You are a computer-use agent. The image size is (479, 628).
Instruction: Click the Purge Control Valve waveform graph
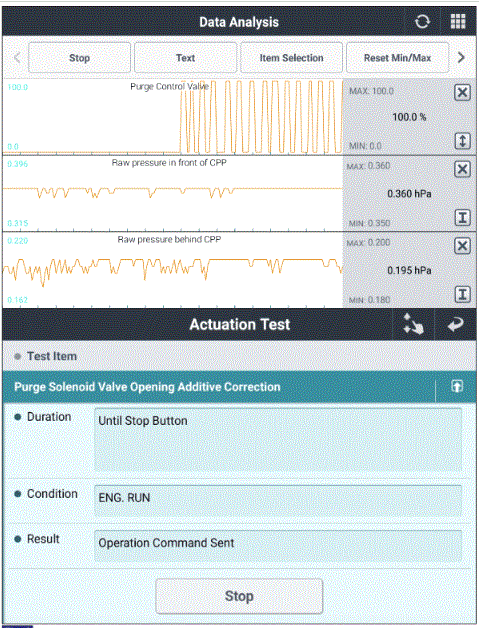coord(173,116)
